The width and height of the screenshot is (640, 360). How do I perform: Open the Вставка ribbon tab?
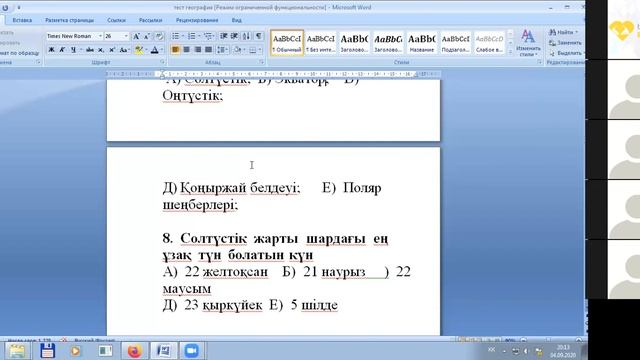tap(22, 20)
